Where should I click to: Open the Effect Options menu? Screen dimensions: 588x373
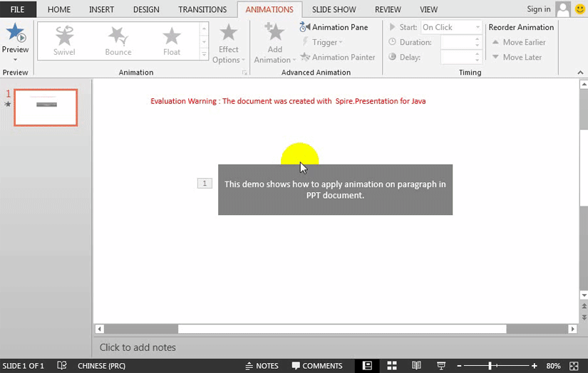[x=228, y=43]
